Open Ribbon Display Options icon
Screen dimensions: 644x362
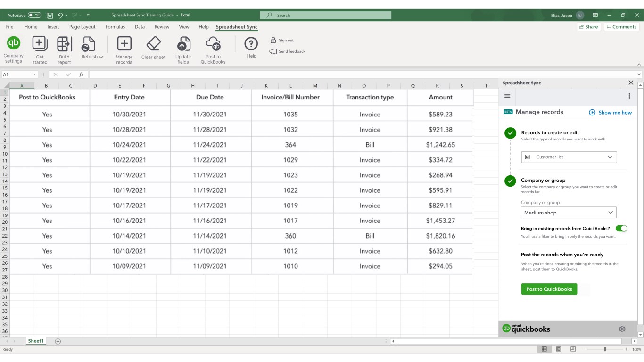pos(595,15)
